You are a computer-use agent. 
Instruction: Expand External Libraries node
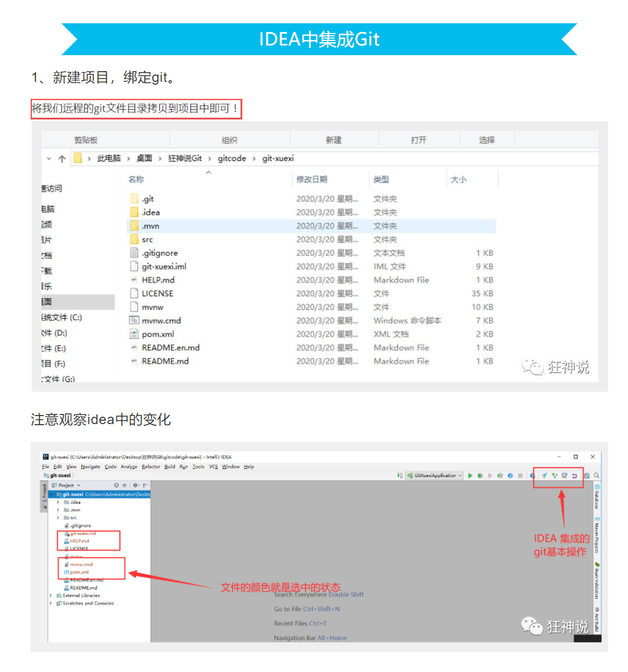51,595
